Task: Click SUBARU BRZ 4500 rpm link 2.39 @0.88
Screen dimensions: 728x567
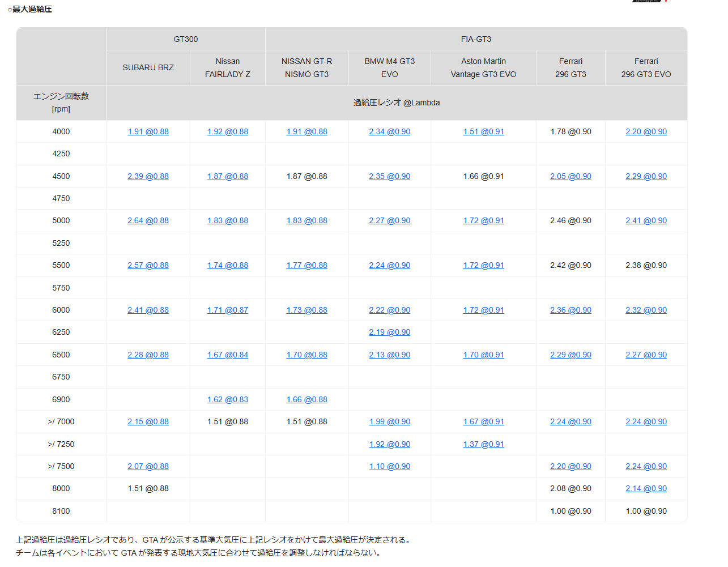Action: (148, 176)
